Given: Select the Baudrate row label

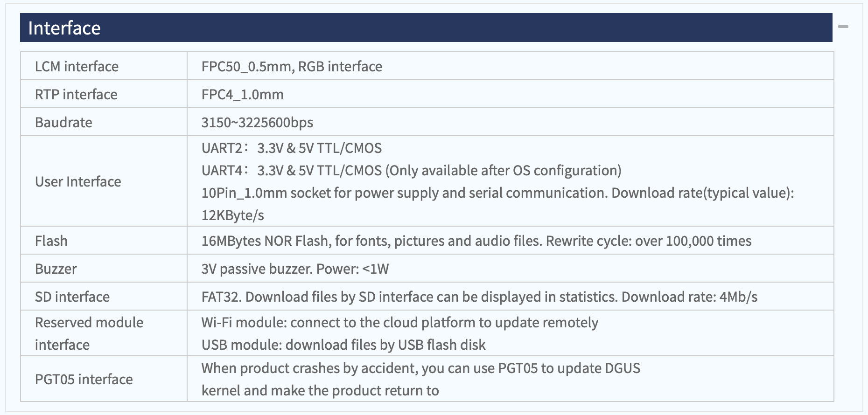Looking at the screenshot, I should point(63,122).
